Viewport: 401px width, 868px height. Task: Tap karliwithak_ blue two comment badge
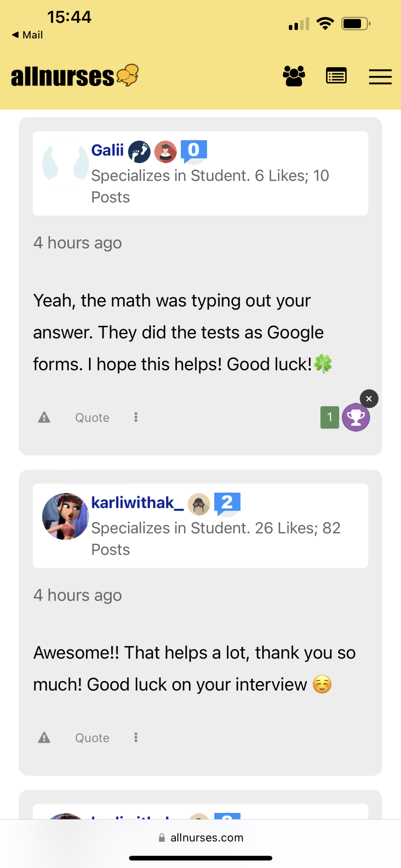coord(227,504)
